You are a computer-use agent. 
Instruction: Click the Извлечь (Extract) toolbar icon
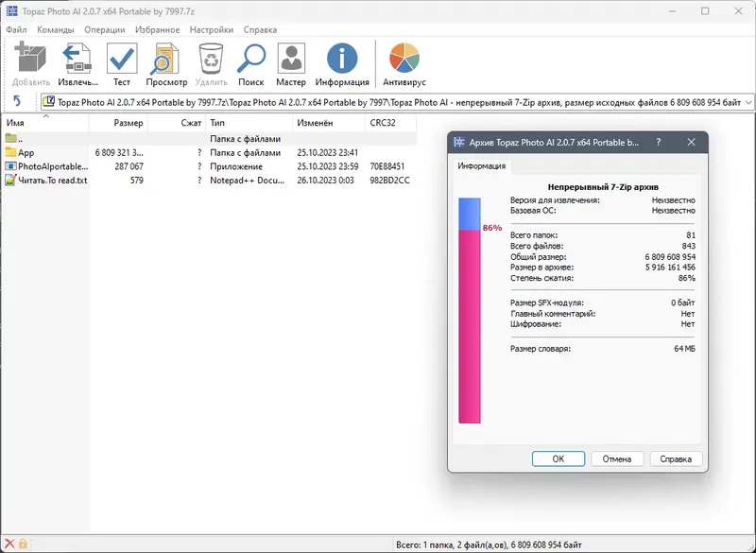(77, 59)
